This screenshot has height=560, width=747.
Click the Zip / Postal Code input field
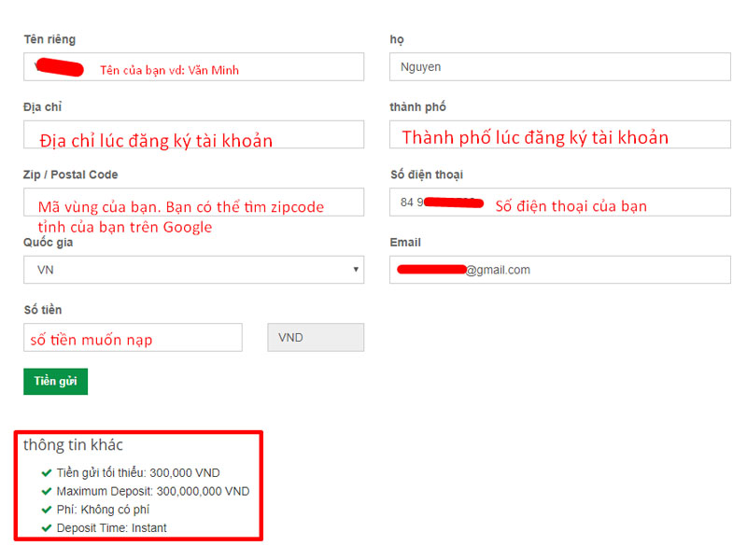[194, 202]
